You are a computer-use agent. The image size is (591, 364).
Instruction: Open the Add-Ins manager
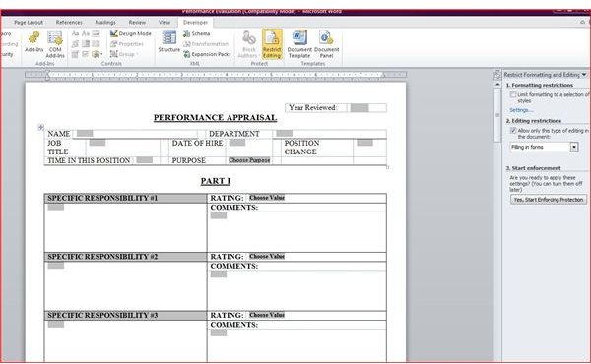[x=33, y=41]
